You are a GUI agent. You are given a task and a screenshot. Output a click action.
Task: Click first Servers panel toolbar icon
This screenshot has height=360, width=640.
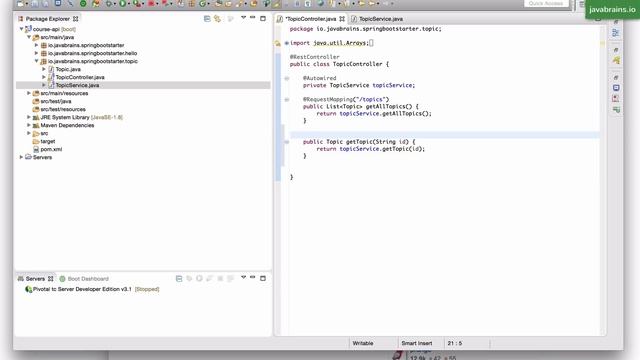(179, 278)
